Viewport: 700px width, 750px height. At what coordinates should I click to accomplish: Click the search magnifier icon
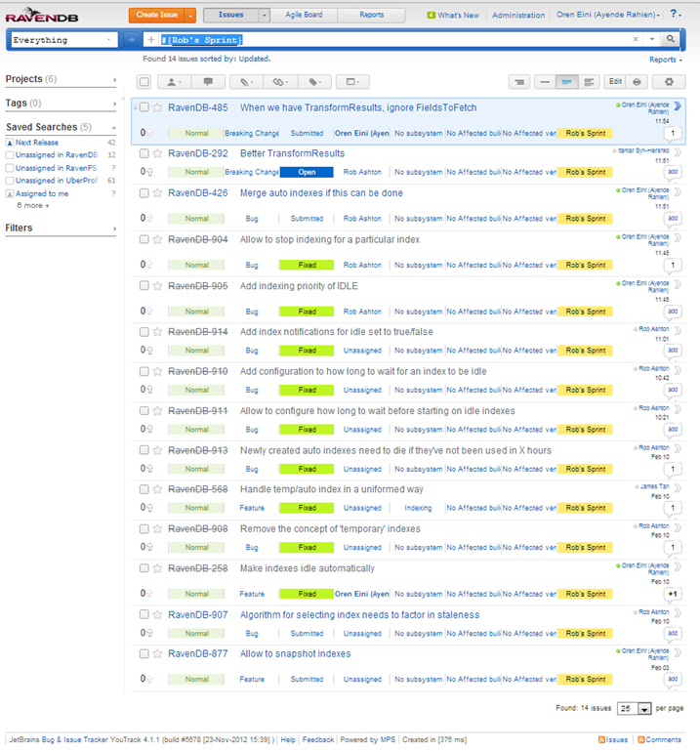671,39
